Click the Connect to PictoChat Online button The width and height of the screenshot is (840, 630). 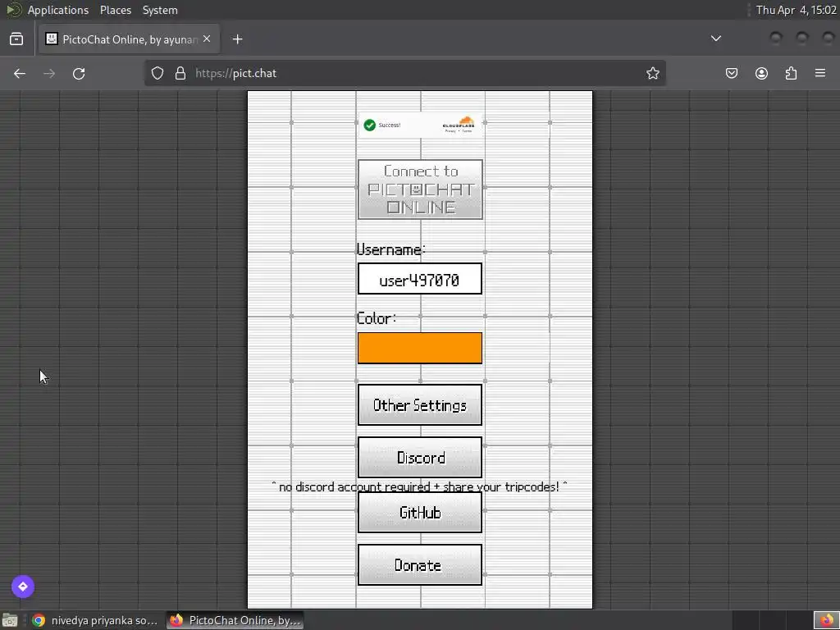(420, 189)
